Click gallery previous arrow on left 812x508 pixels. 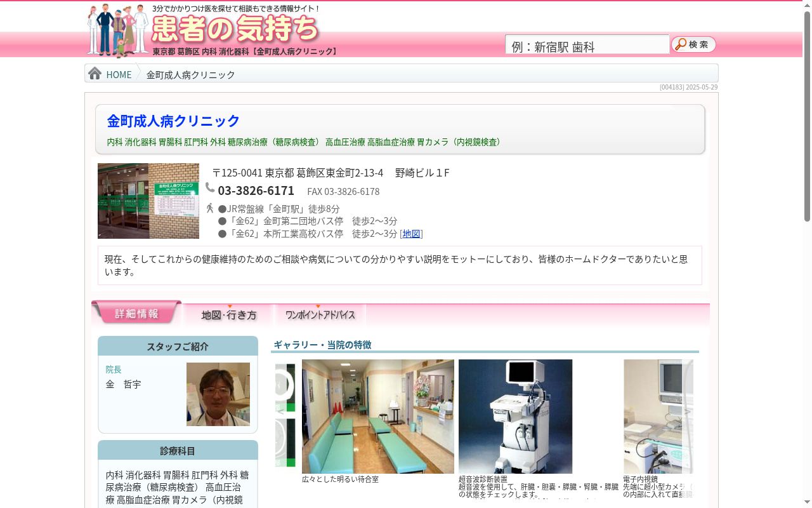tap(280, 411)
